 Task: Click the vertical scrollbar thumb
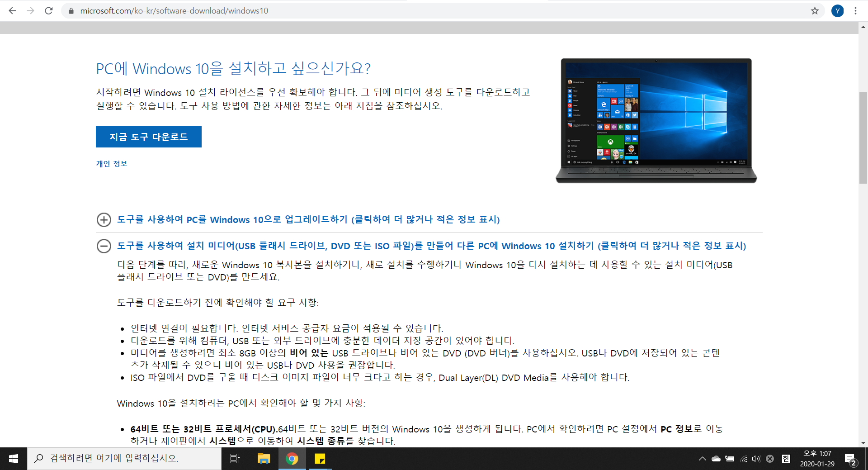(863, 137)
